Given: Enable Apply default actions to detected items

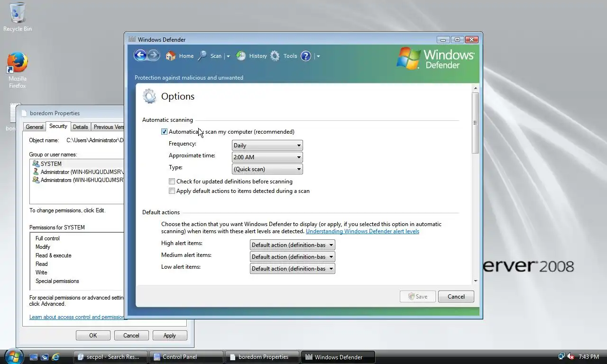Looking at the screenshot, I should click(x=172, y=191).
